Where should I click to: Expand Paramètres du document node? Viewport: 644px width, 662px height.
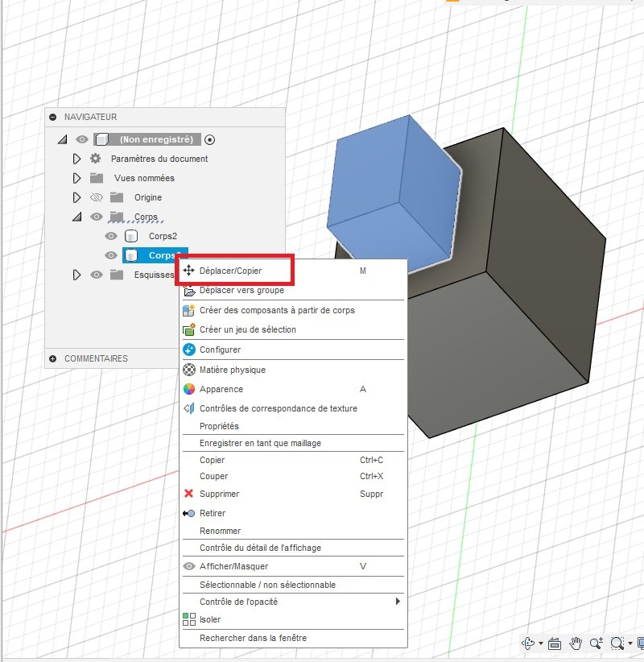[x=76, y=159]
